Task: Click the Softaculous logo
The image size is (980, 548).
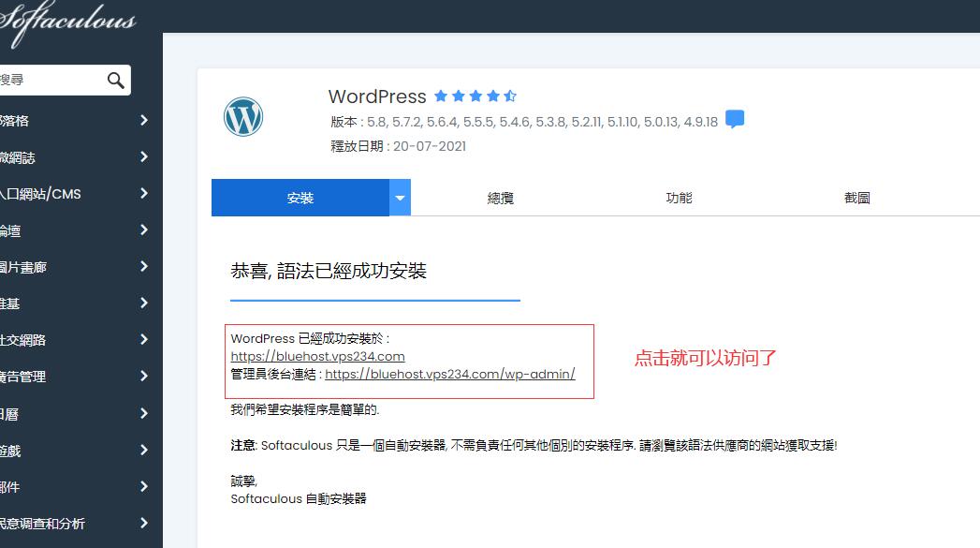Action: click(x=66, y=22)
